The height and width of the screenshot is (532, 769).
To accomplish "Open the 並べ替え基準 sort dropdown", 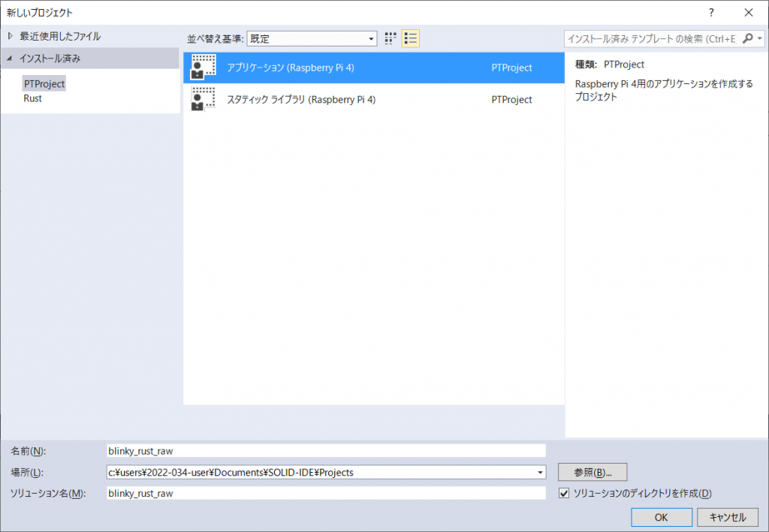I will pyautogui.click(x=372, y=38).
